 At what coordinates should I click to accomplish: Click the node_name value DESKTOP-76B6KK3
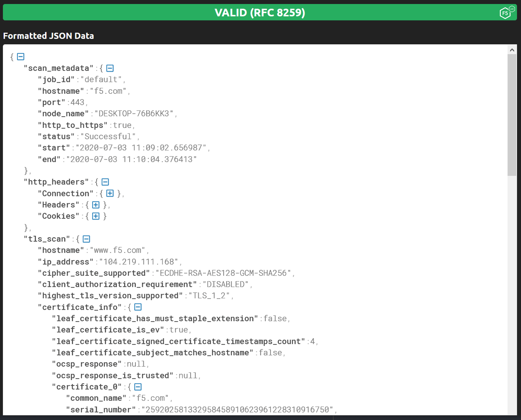134,114
